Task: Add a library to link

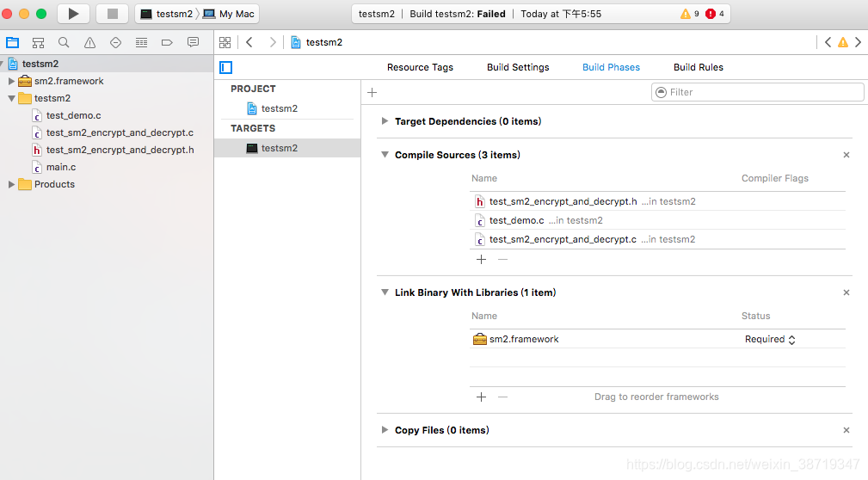Action: [481, 397]
